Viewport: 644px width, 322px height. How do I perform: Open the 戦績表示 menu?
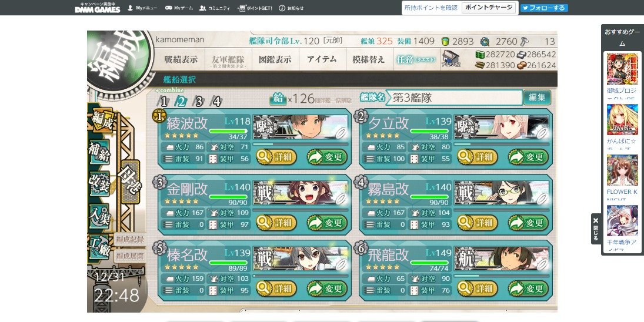pyautogui.click(x=181, y=59)
